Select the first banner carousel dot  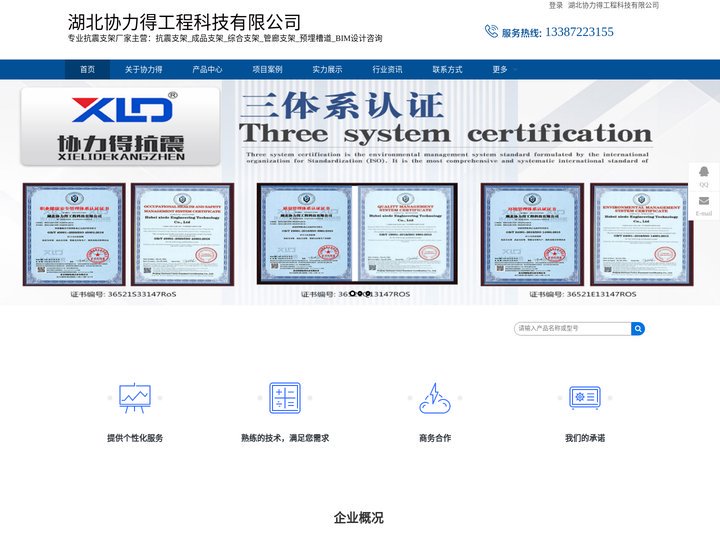352,293
